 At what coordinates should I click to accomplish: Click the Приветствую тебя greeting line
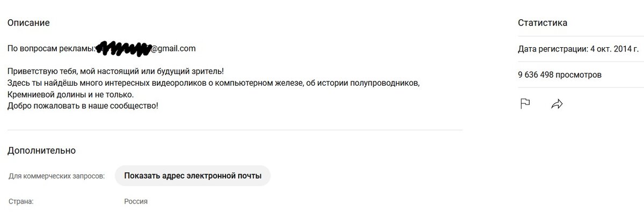click(115, 71)
